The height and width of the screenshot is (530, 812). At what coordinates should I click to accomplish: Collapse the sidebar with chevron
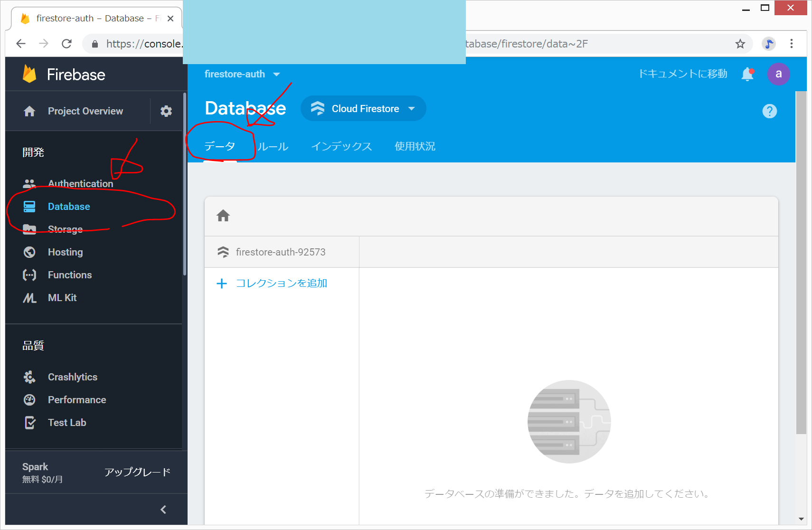click(x=163, y=510)
